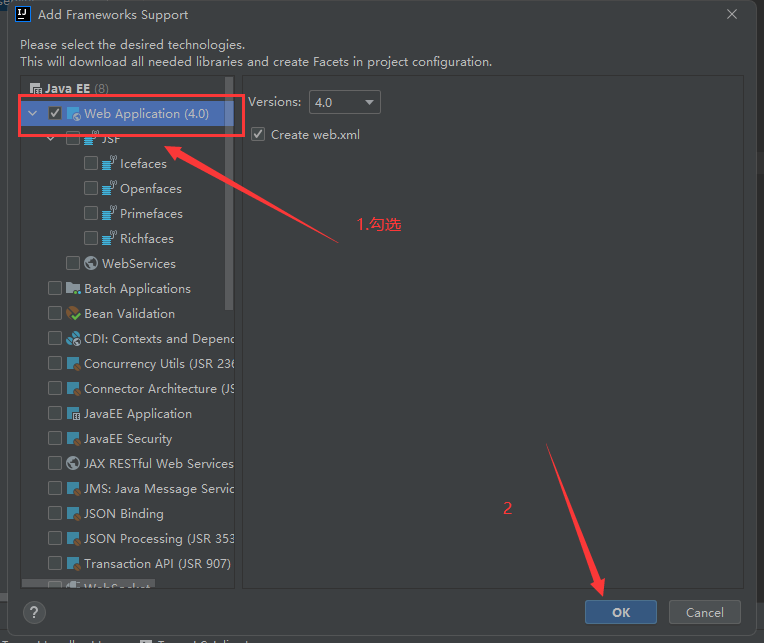Select the Web Application (4.0) row label
The image size is (764, 643).
[x=146, y=114]
